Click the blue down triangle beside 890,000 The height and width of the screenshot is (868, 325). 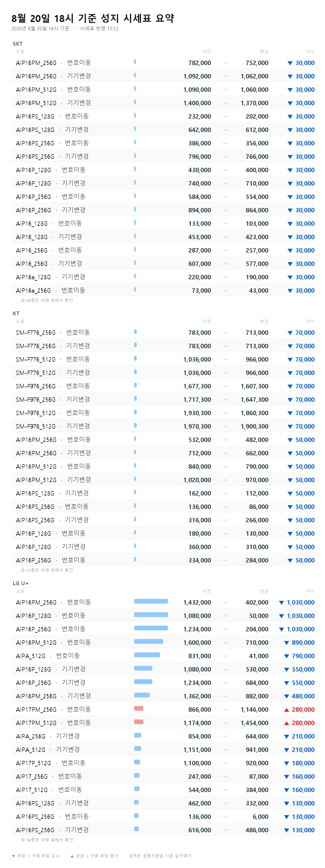coord(287,643)
